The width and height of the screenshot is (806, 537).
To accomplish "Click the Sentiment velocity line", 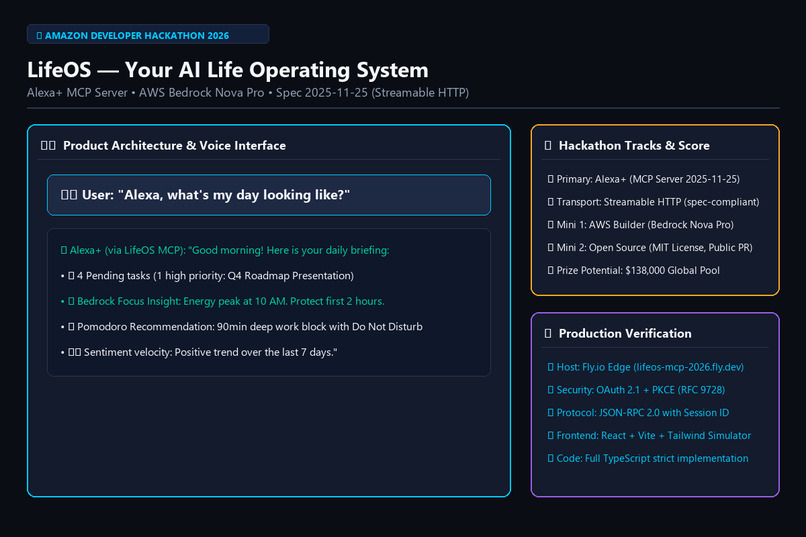I will click(199, 353).
